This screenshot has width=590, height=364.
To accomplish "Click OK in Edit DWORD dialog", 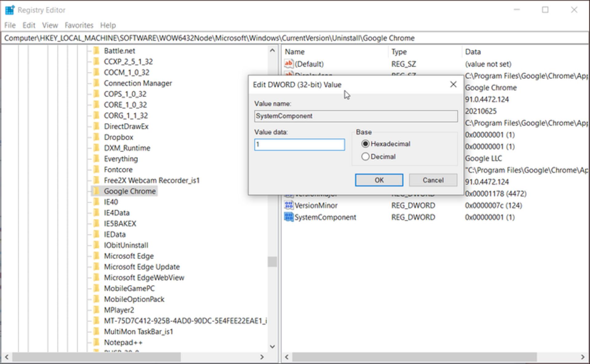I will [x=379, y=180].
